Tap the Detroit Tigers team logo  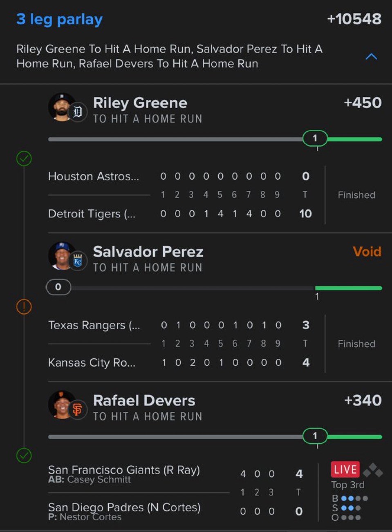point(78,112)
